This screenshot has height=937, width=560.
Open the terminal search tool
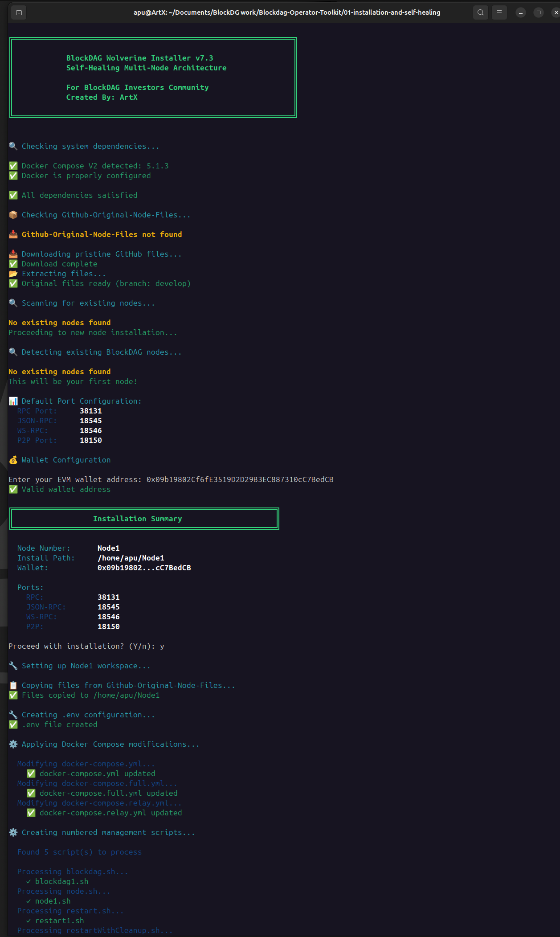click(x=480, y=12)
